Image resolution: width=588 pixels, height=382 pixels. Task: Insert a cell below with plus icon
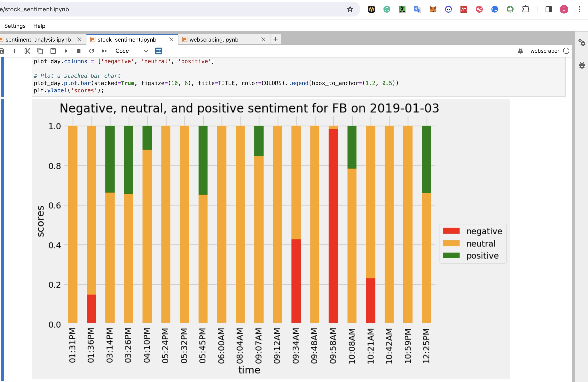tap(15, 51)
